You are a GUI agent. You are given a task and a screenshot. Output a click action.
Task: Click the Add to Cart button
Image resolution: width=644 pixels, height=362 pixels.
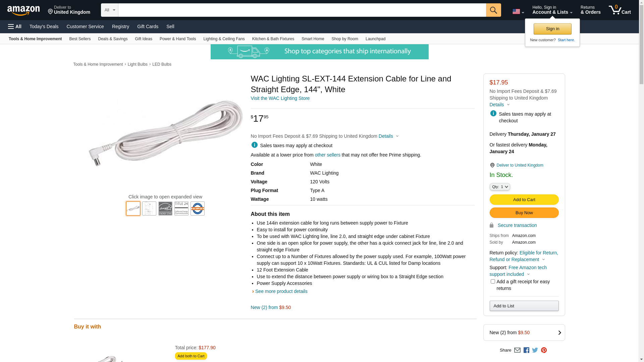[524, 200]
